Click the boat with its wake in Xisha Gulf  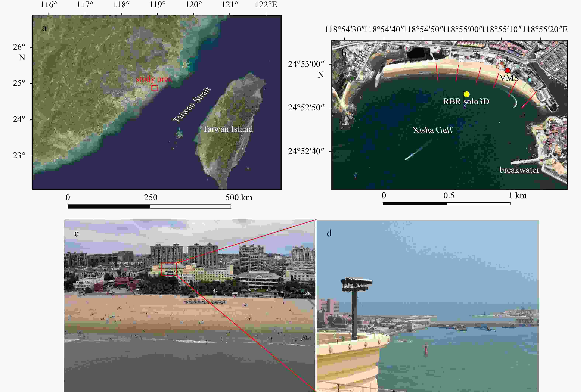click(414, 154)
